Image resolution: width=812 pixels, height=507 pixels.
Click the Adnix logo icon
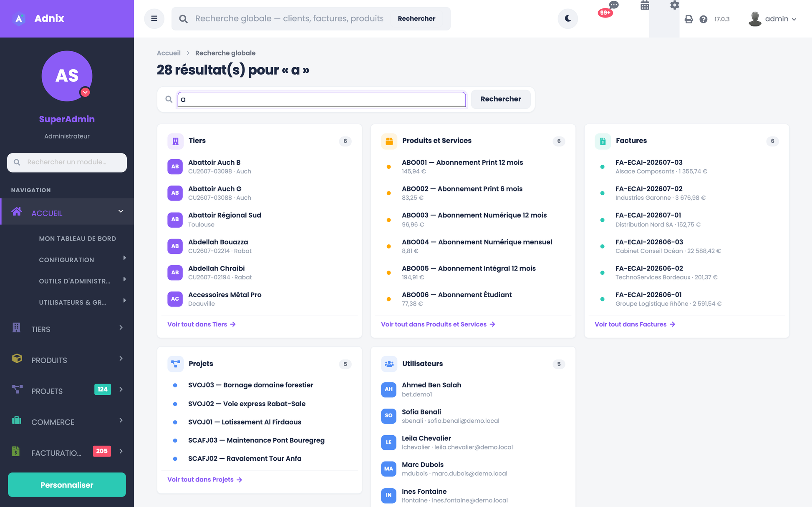[19, 19]
